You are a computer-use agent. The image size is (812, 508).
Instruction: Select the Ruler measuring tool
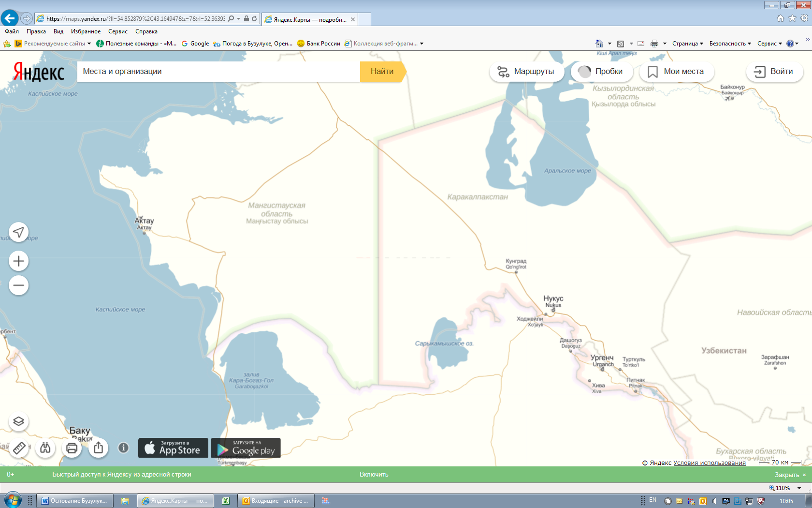tap(19, 448)
